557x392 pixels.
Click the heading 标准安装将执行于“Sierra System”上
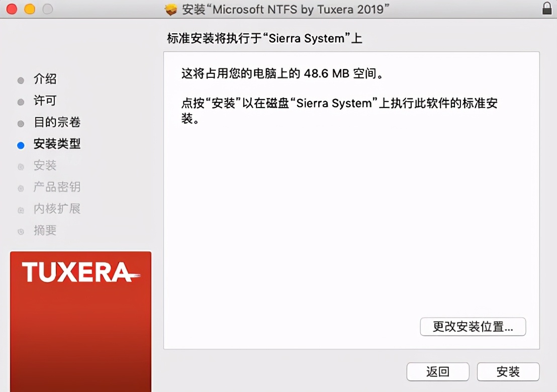click(x=264, y=38)
